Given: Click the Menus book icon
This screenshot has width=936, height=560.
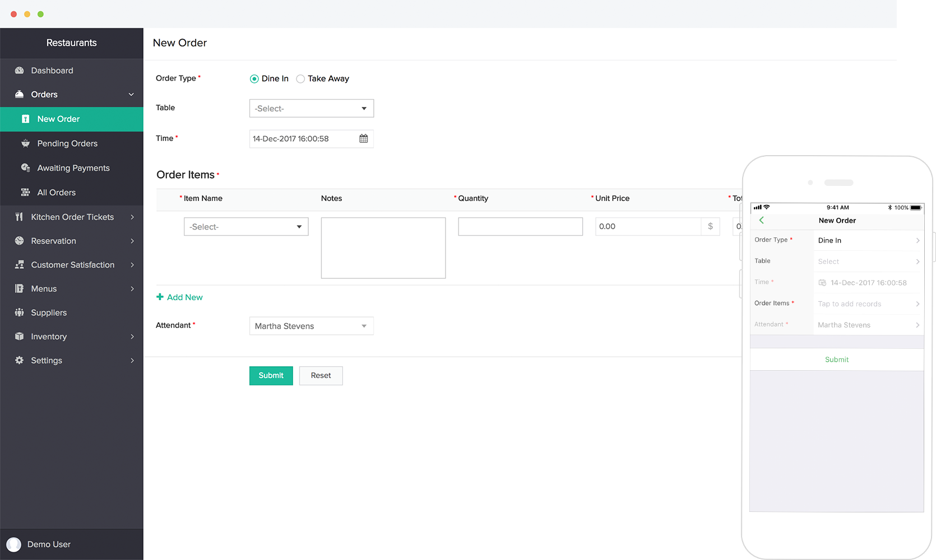Looking at the screenshot, I should [x=19, y=288].
